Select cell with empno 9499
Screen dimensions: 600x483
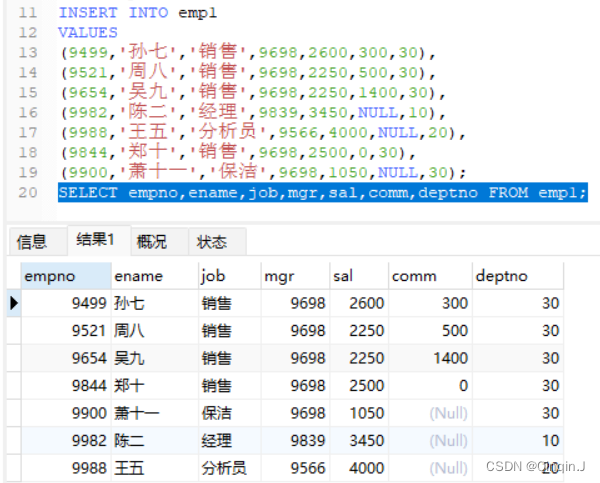(x=66, y=303)
